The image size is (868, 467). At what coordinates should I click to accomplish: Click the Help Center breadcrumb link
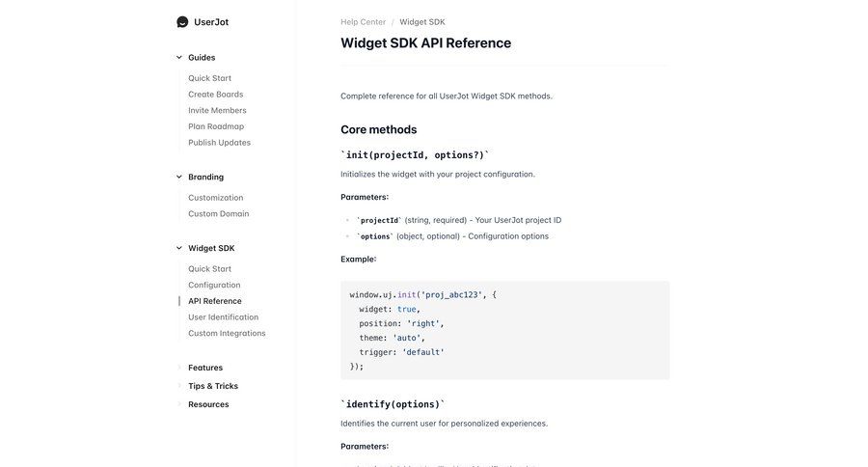click(363, 22)
